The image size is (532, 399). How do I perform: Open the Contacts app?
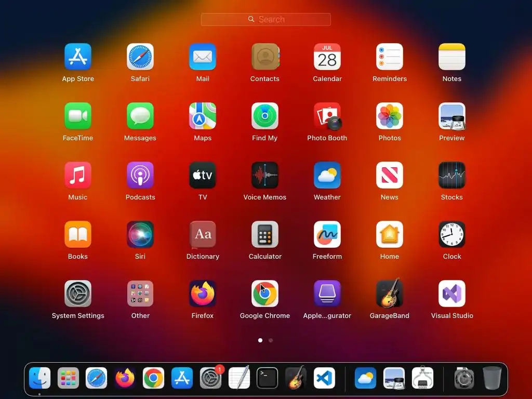[x=265, y=57]
